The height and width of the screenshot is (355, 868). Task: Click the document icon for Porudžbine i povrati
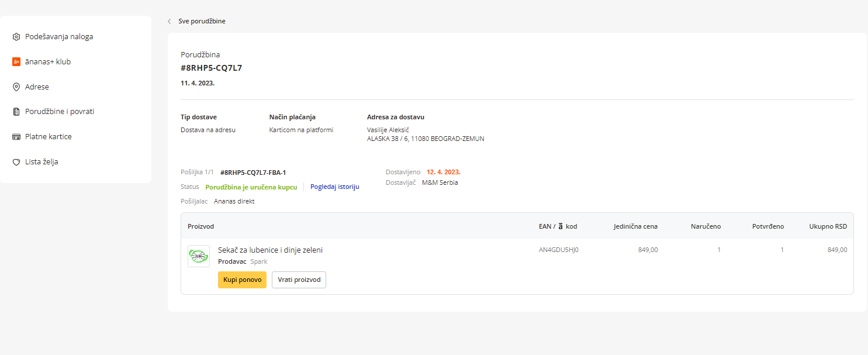point(16,112)
